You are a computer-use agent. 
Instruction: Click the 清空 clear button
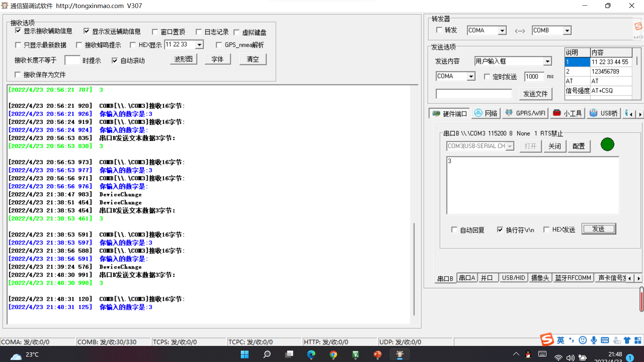(x=253, y=59)
